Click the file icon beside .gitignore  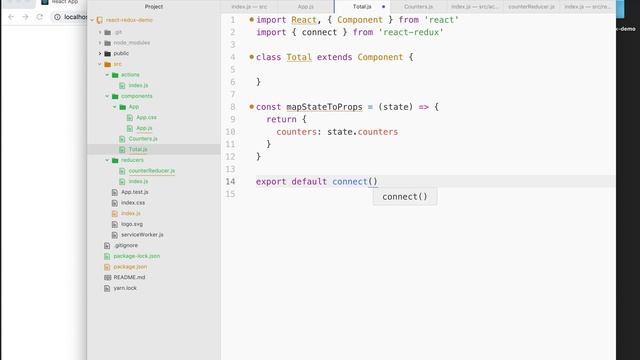107,245
